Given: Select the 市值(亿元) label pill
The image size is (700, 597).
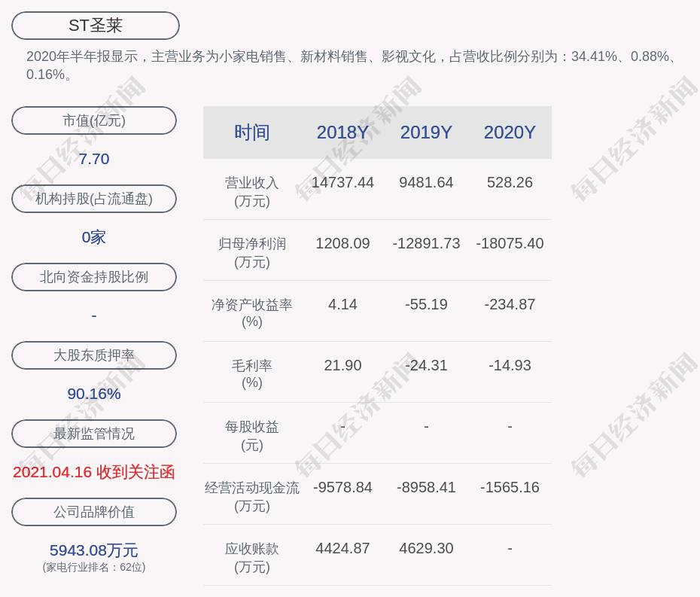Looking at the screenshot, I should 94,120.
